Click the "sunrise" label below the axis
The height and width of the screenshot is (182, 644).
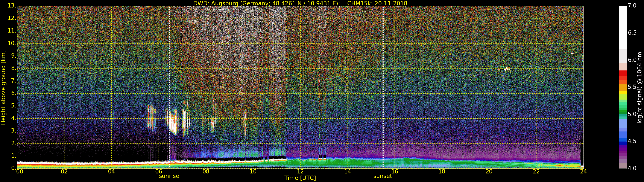coord(169,176)
